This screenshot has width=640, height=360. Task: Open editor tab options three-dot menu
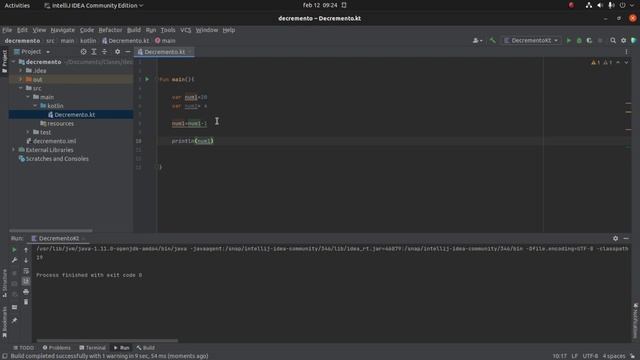[626, 52]
